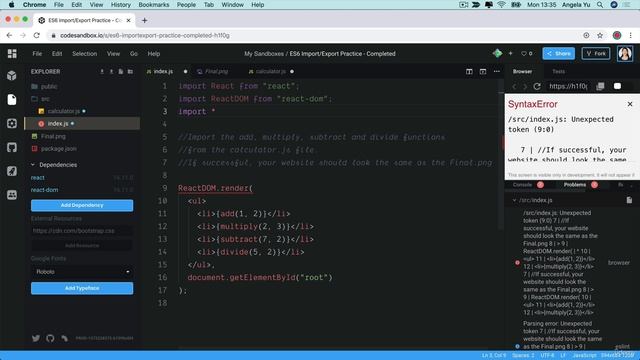The height and width of the screenshot is (360, 640).
Task: Open the GitHub link icon at bottom
Action: pos(50,338)
